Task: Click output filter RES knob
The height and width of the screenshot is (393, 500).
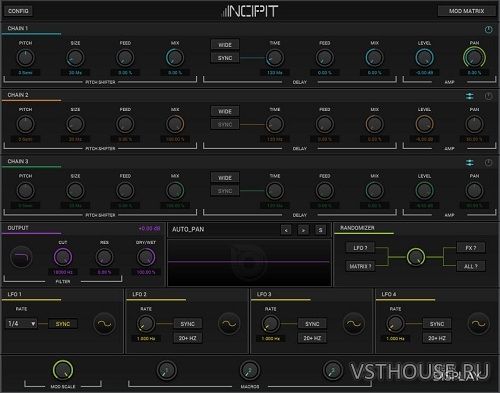Action: pos(104,257)
